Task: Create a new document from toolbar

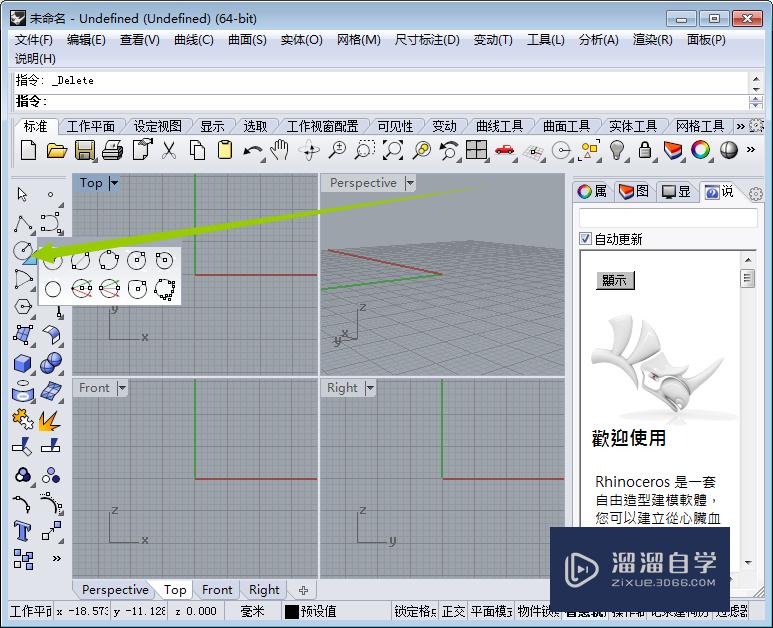Action: point(29,150)
